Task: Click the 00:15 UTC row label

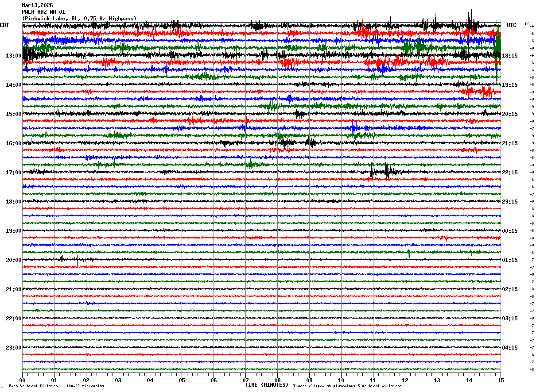Action: (510, 231)
